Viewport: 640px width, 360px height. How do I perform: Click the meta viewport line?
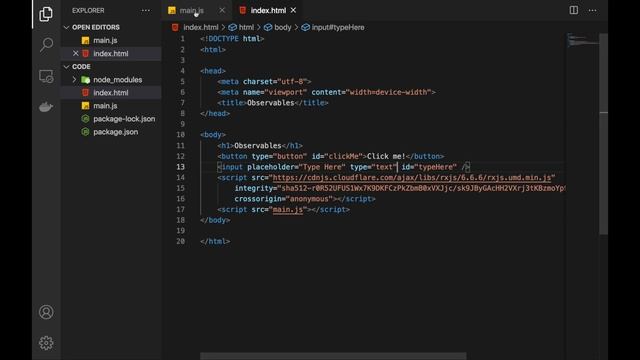click(x=327, y=92)
